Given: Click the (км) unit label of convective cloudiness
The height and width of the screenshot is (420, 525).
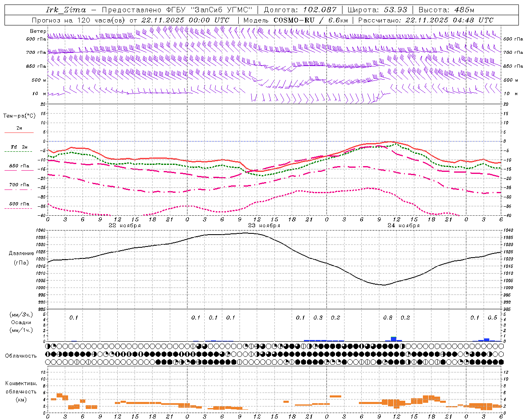Looking at the screenshot, I should (21, 399).
